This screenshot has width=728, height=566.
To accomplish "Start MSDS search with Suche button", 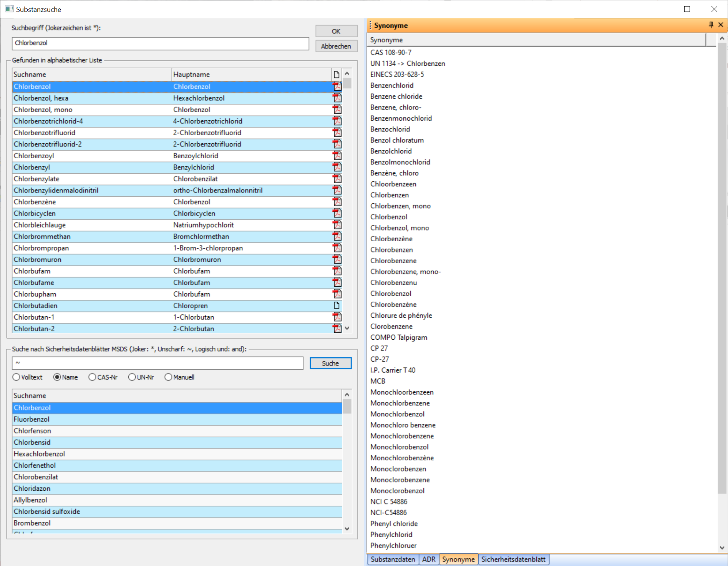I will click(x=330, y=363).
